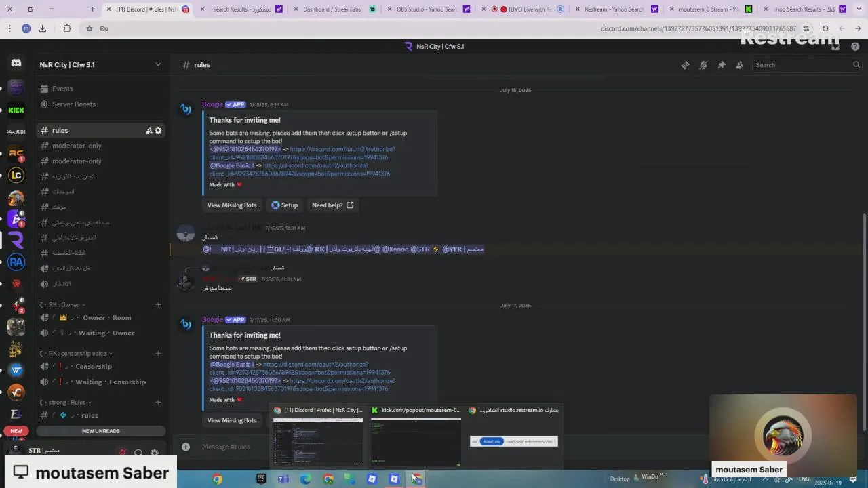Toggle headphone deafen in user panel
The width and height of the screenshot is (868, 488).
point(138,452)
